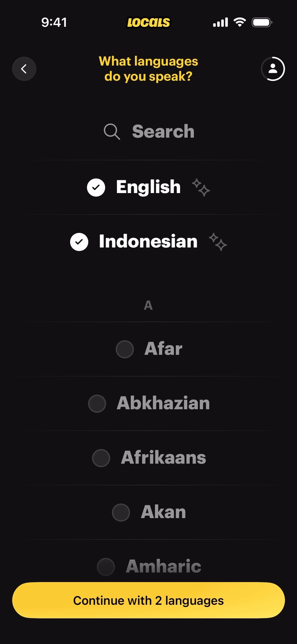This screenshot has width=297, height=644.
Task: Focus the Search languages field
Action: pyautogui.click(x=163, y=131)
